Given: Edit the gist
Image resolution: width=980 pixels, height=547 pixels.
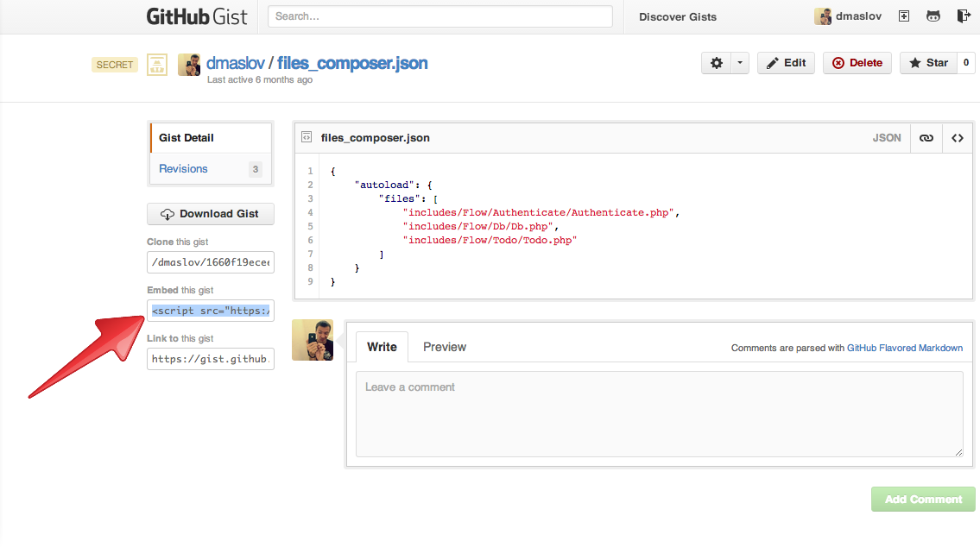Looking at the screenshot, I should point(785,62).
